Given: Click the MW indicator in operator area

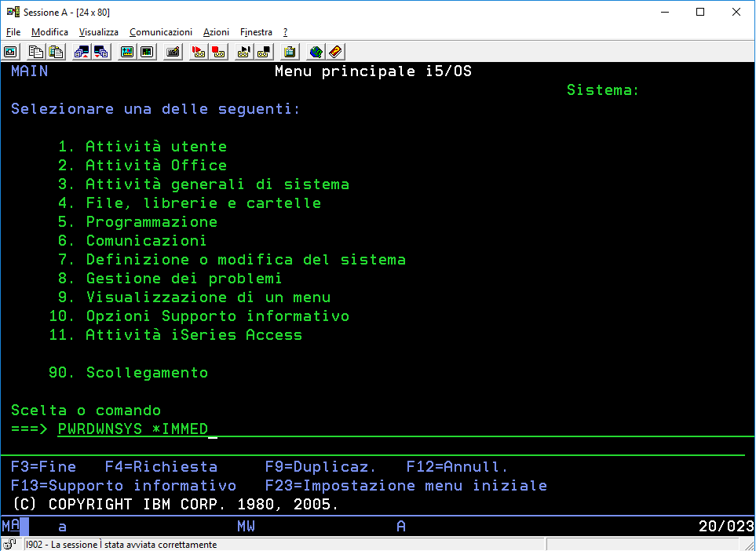Looking at the screenshot, I should [246, 526].
